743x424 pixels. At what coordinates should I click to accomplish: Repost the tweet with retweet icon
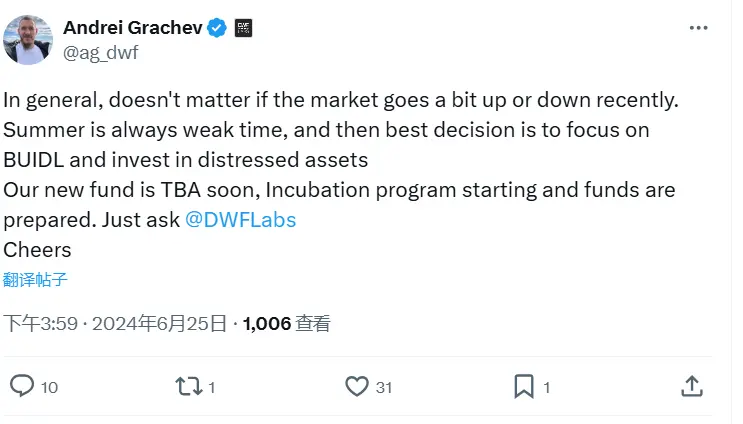189,386
